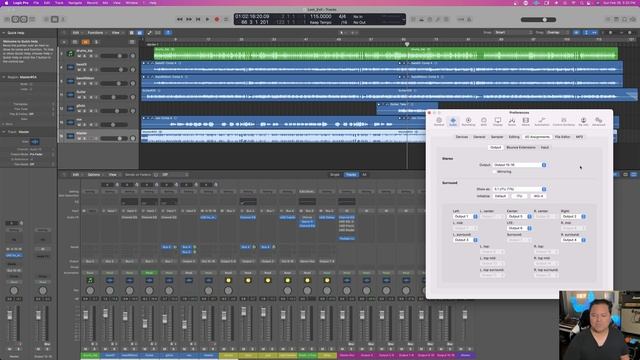Click the webcam video thumbnail overlay
Viewport: 640px width, 360px height.
[x=600, y=325]
